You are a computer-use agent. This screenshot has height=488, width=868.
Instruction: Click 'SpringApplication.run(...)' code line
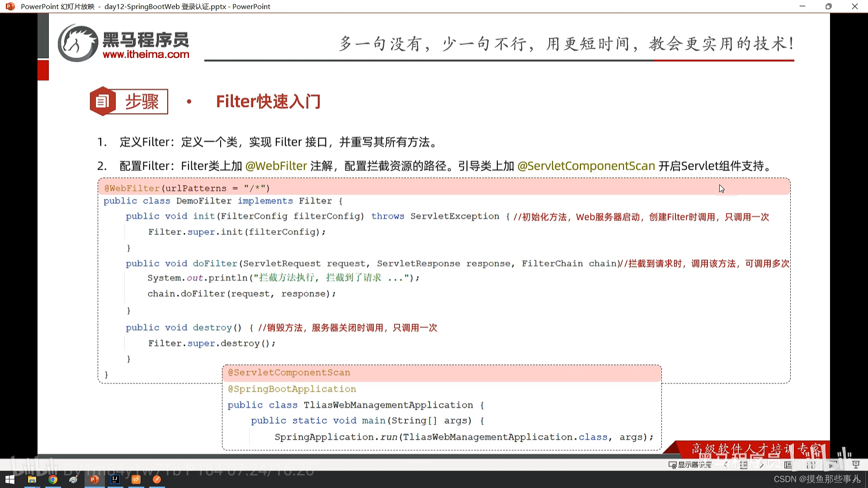(464, 437)
